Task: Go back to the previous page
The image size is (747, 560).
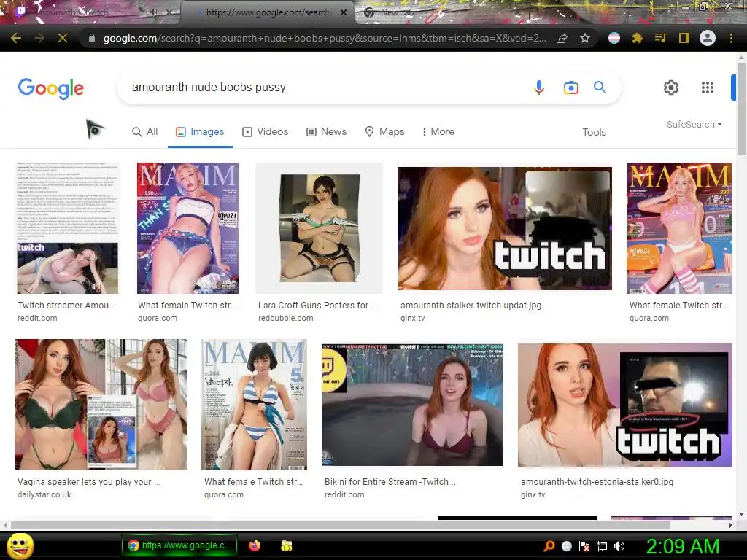Action: point(16,38)
